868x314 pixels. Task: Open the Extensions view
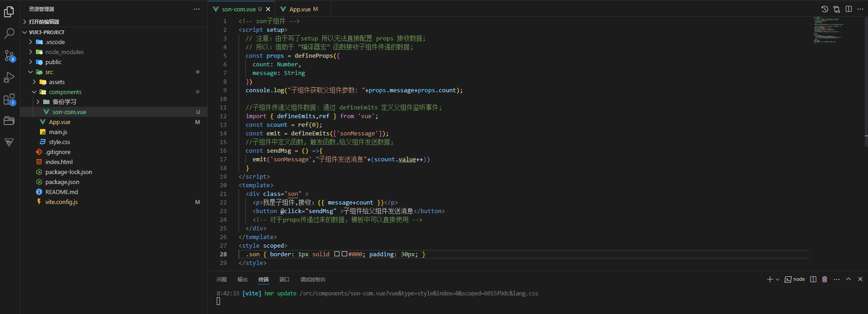pyautogui.click(x=9, y=99)
